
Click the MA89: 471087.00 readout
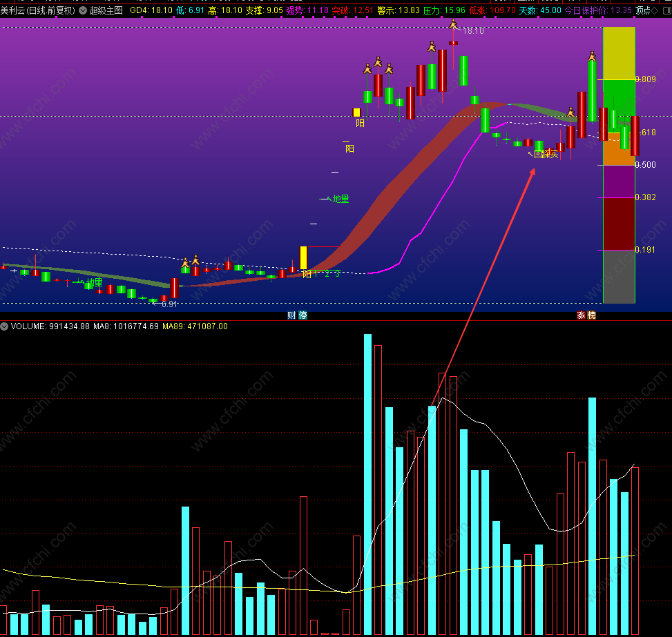[195, 326]
